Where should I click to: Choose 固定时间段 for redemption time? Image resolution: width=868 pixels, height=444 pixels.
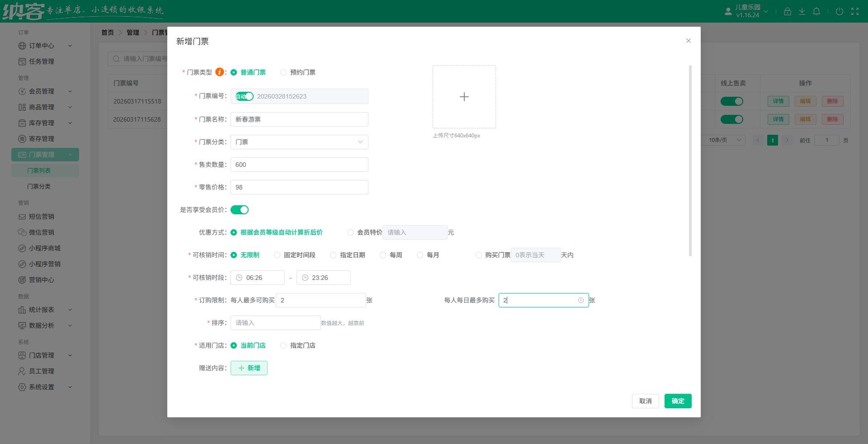[277, 255]
